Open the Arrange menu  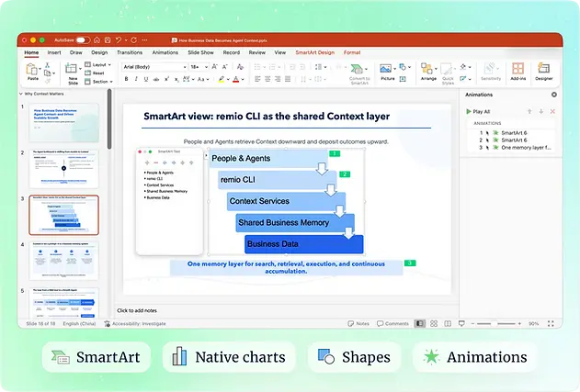[x=428, y=72]
